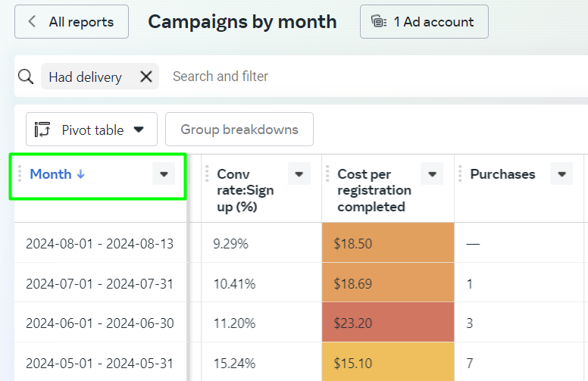Click the Cost per registration drag handle
The image size is (588, 381).
[x=327, y=174]
